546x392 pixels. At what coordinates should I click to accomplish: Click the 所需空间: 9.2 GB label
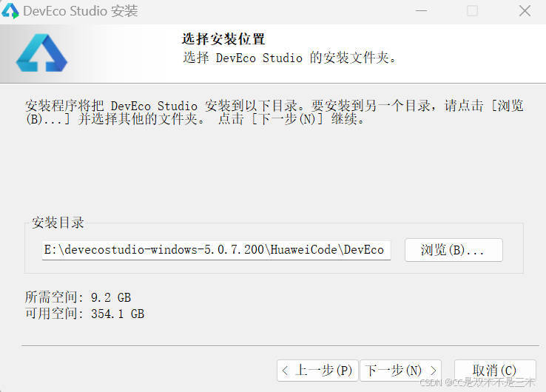click(x=78, y=297)
